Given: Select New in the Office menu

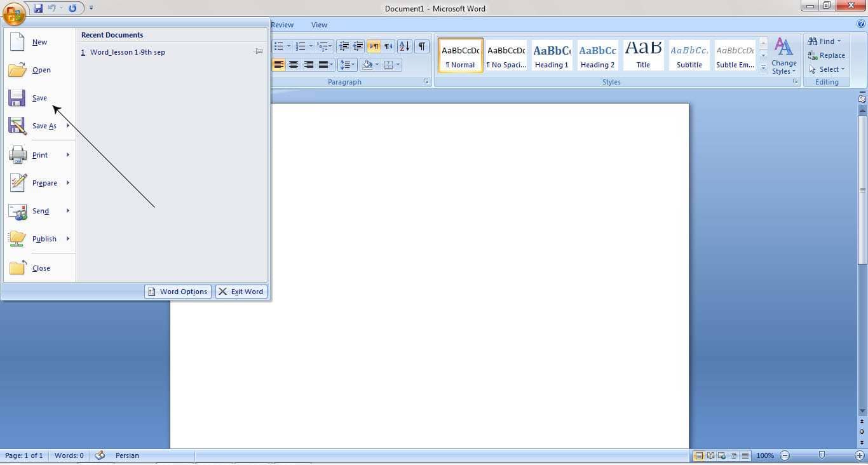Looking at the screenshot, I should tap(39, 42).
